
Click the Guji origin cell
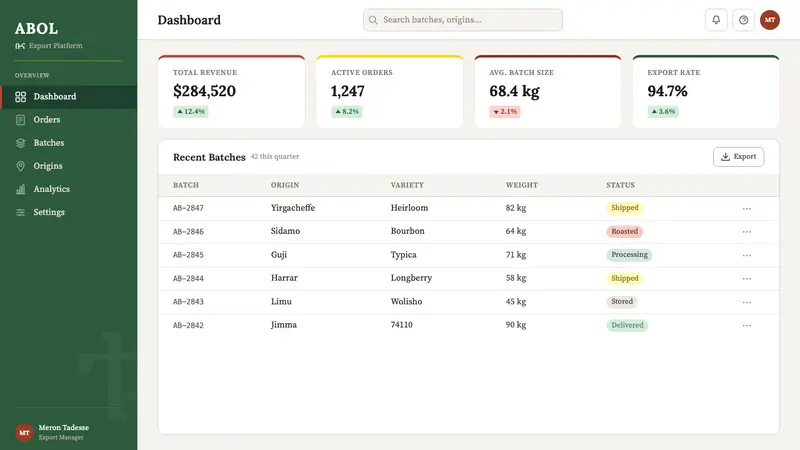(279, 255)
